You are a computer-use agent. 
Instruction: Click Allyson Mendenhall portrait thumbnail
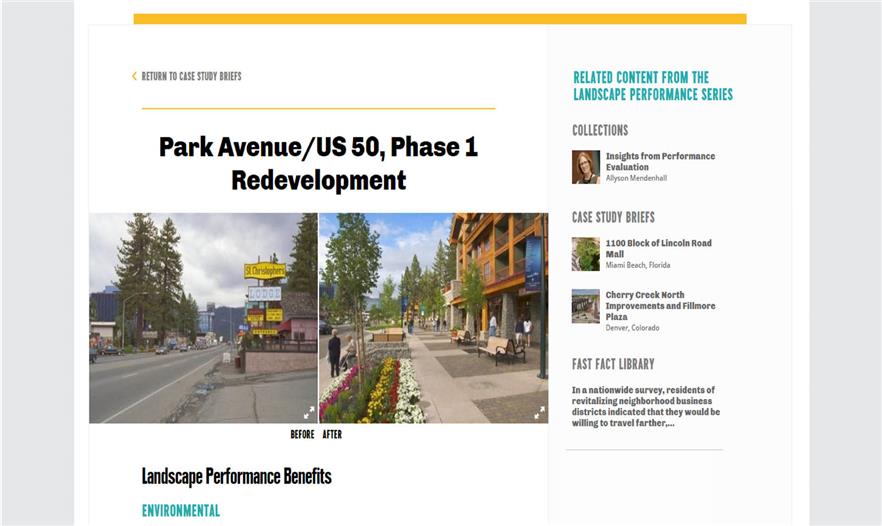[586, 167]
